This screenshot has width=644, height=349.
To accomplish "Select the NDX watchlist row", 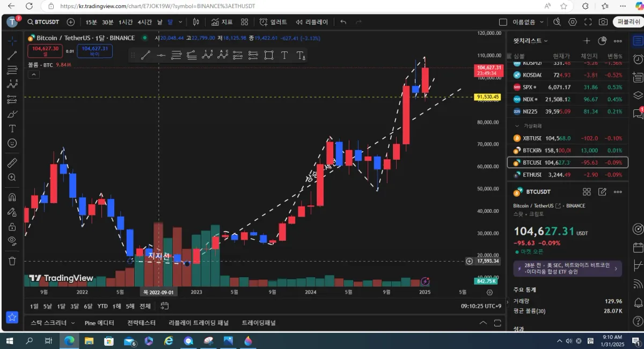I will (567, 99).
